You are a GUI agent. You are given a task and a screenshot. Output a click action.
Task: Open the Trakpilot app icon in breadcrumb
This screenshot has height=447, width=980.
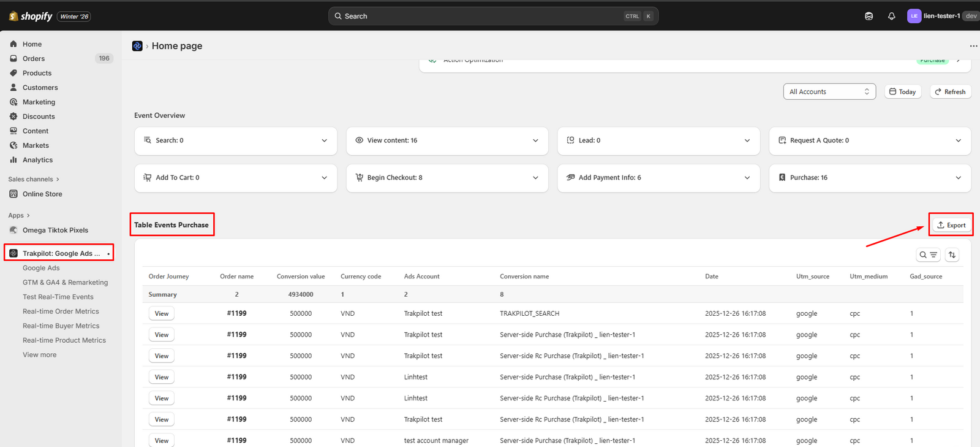pyautogui.click(x=137, y=46)
